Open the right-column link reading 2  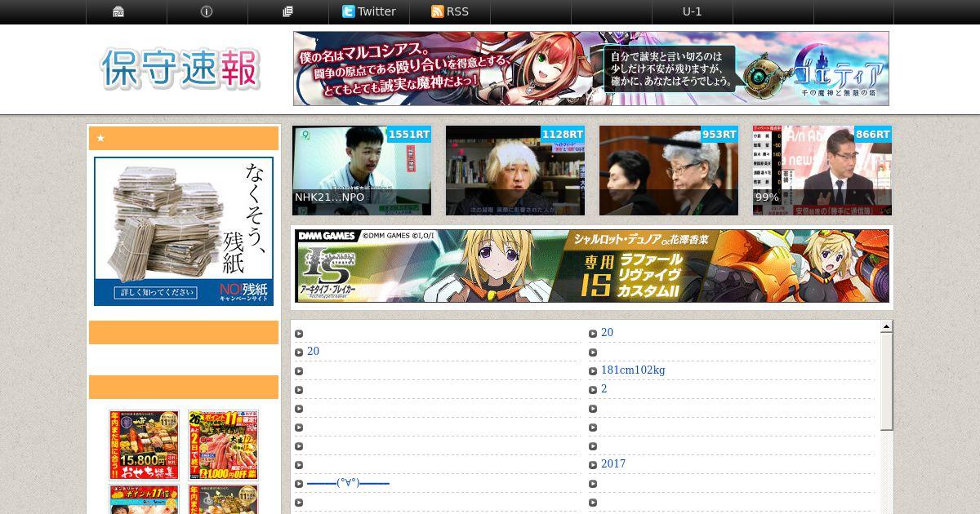click(x=604, y=389)
